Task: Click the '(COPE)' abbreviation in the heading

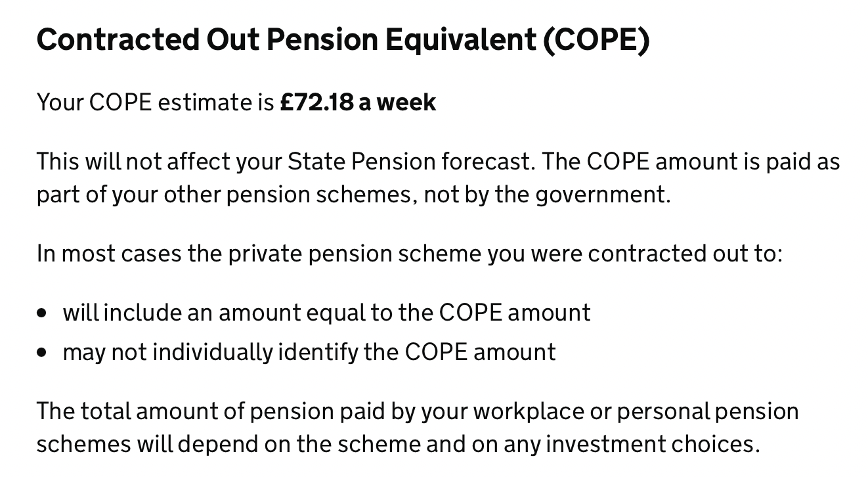Action: [x=596, y=40]
